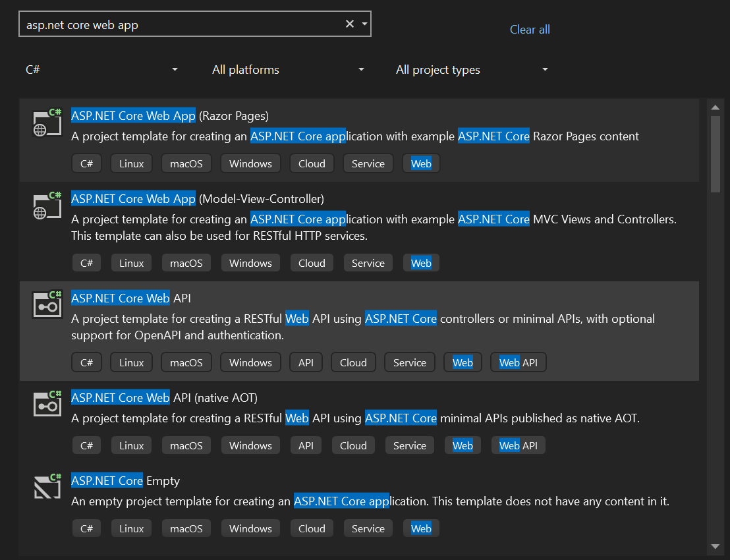
Task: Click Service tag on the selected Web API template
Action: [410, 362]
